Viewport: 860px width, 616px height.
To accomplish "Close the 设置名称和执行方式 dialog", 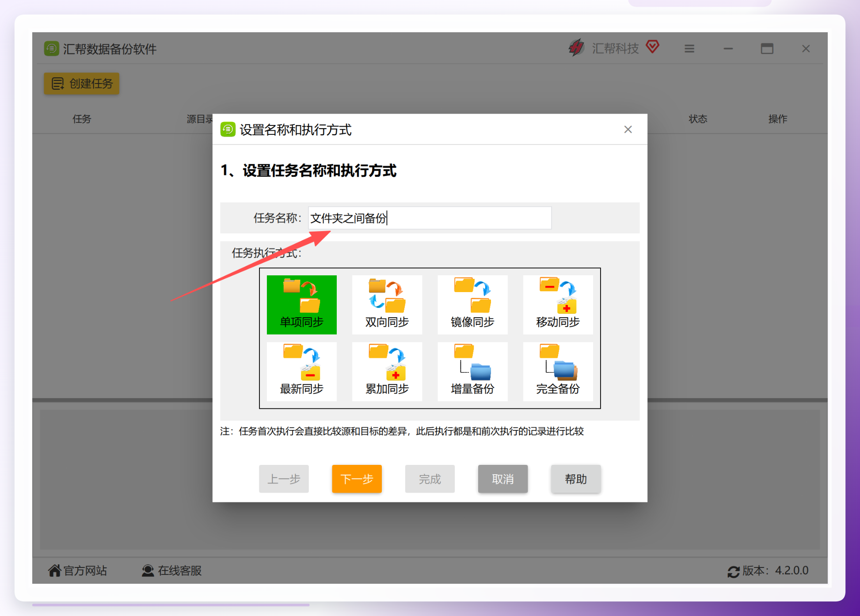I will (x=628, y=129).
